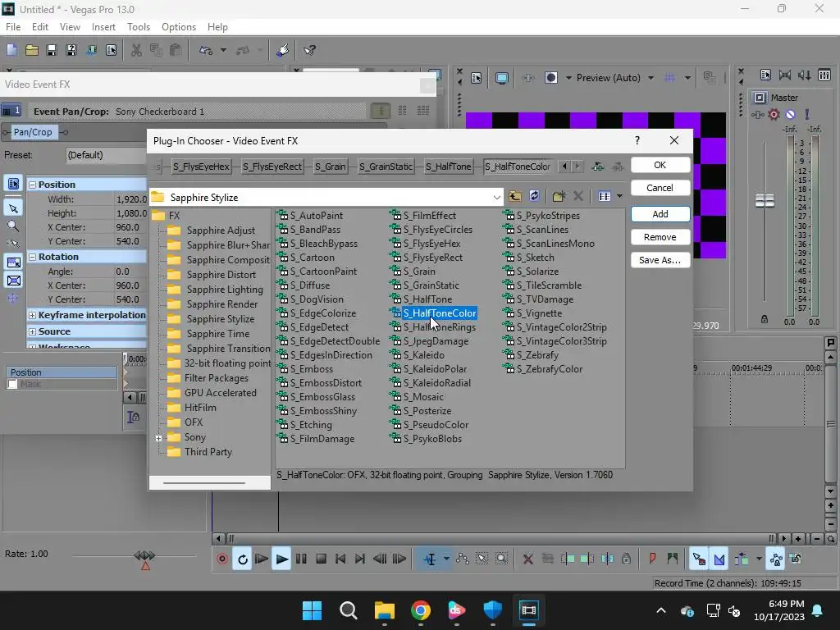
Task: Open the Preview (Auto) quality dropdown
Action: pyautogui.click(x=651, y=78)
